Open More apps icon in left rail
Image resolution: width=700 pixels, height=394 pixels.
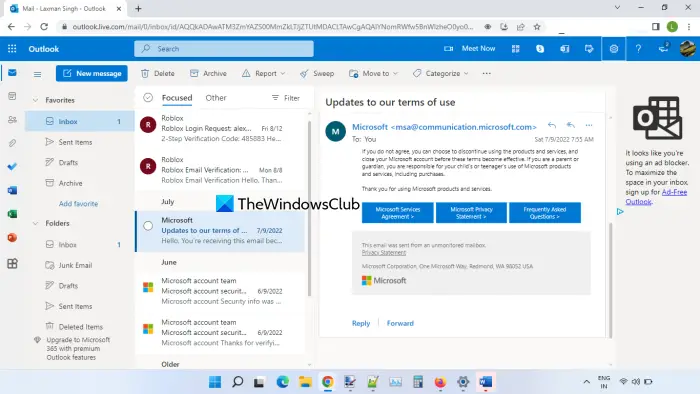pyautogui.click(x=12, y=263)
